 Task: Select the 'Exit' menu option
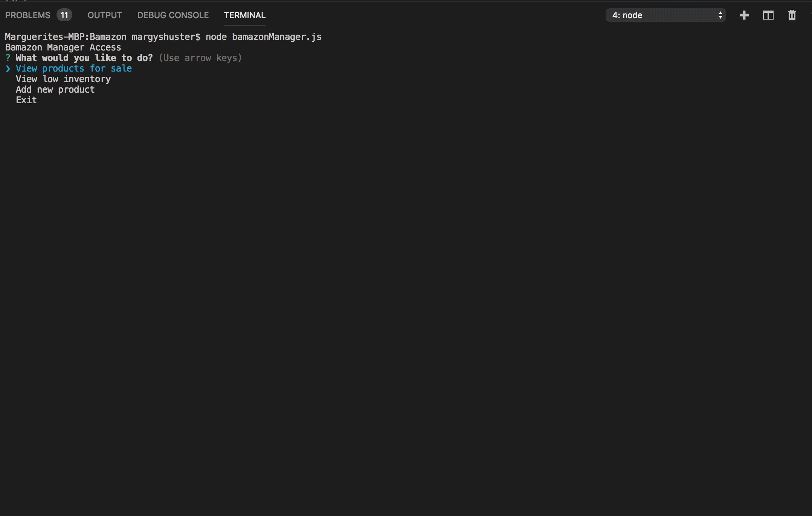click(26, 100)
